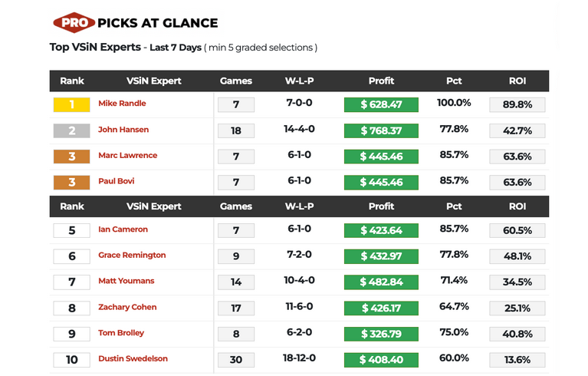
Task: Open John Hansen's expert profile link
Action: coord(123,130)
